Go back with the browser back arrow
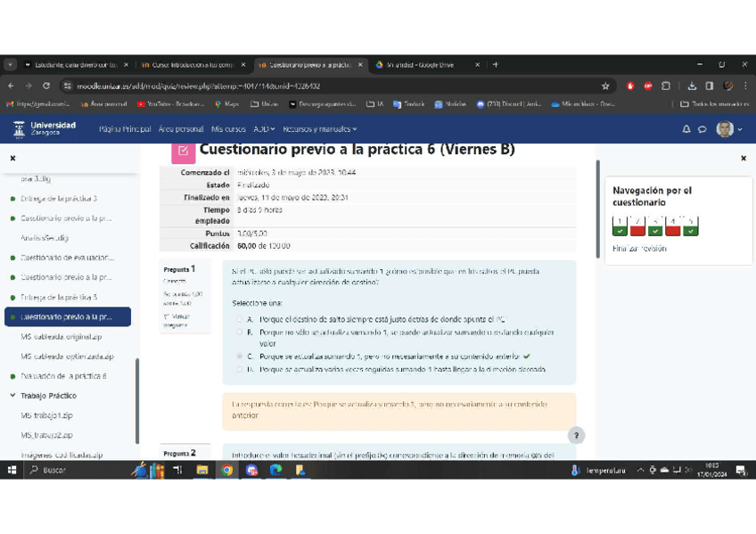 11,86
